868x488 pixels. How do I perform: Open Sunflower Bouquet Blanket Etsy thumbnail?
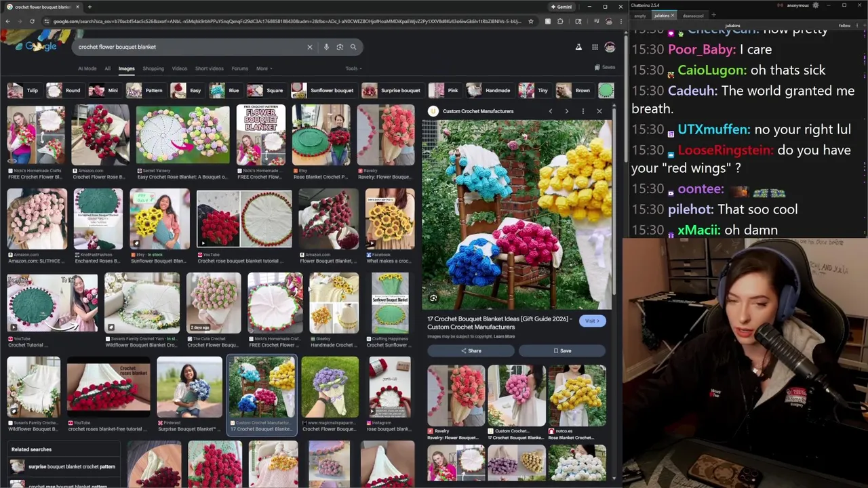[x=159, y=219]
